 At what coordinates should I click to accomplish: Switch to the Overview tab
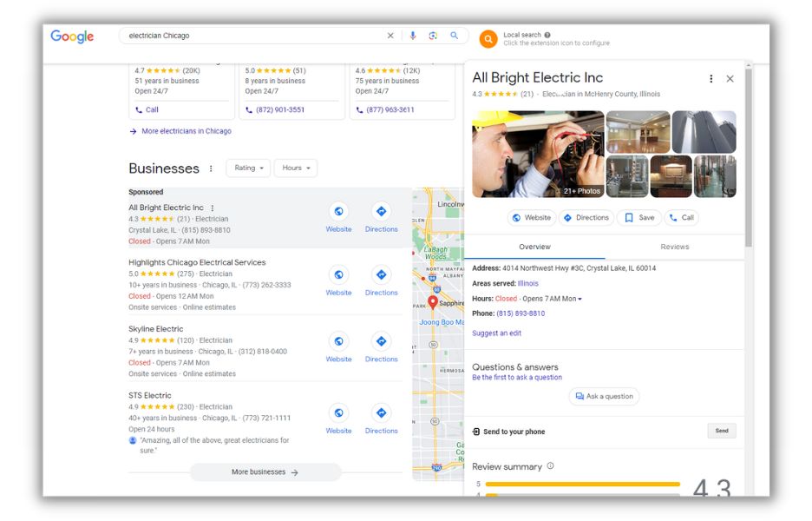pyautogui.click(x=535, y=247)
